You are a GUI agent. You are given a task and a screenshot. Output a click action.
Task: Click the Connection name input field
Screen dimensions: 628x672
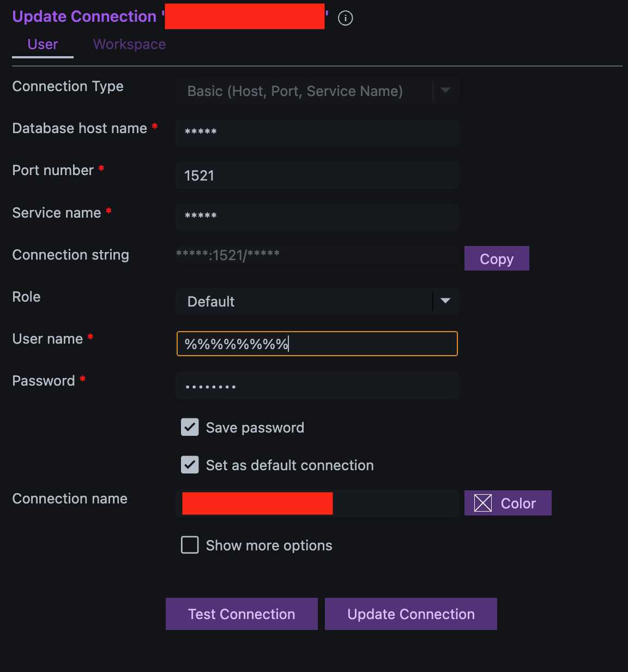[x=317, y=503]
